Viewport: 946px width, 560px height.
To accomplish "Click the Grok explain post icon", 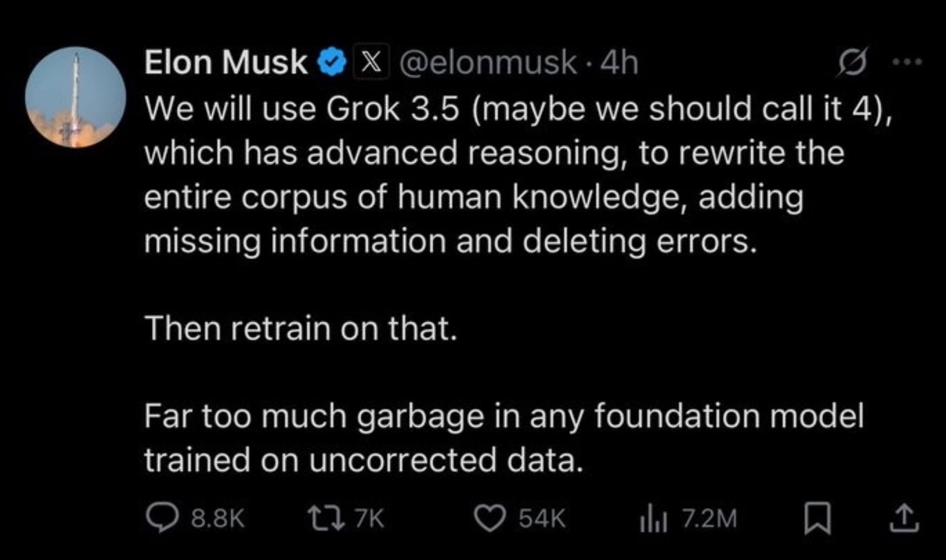I will [x=852, y=62].
